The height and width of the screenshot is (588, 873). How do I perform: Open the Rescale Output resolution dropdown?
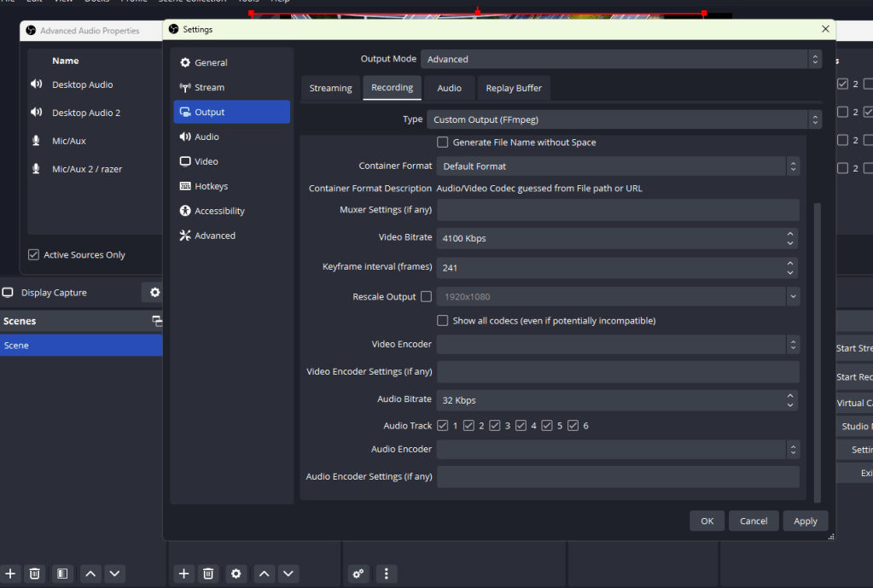coord(793,297)
